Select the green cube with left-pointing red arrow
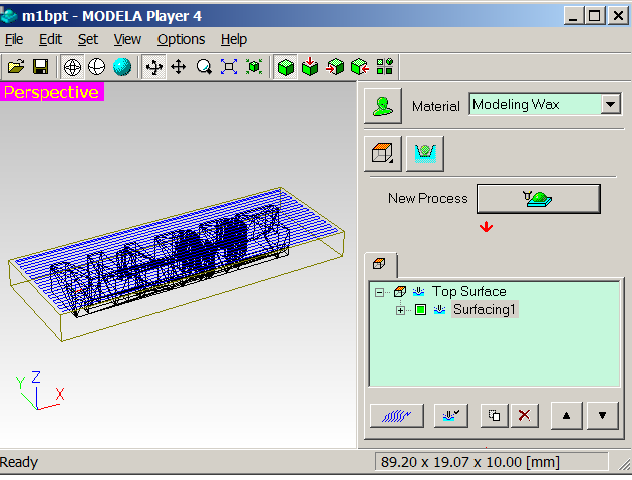The height and width of the screenshot is (480, 632). (360, 66)
